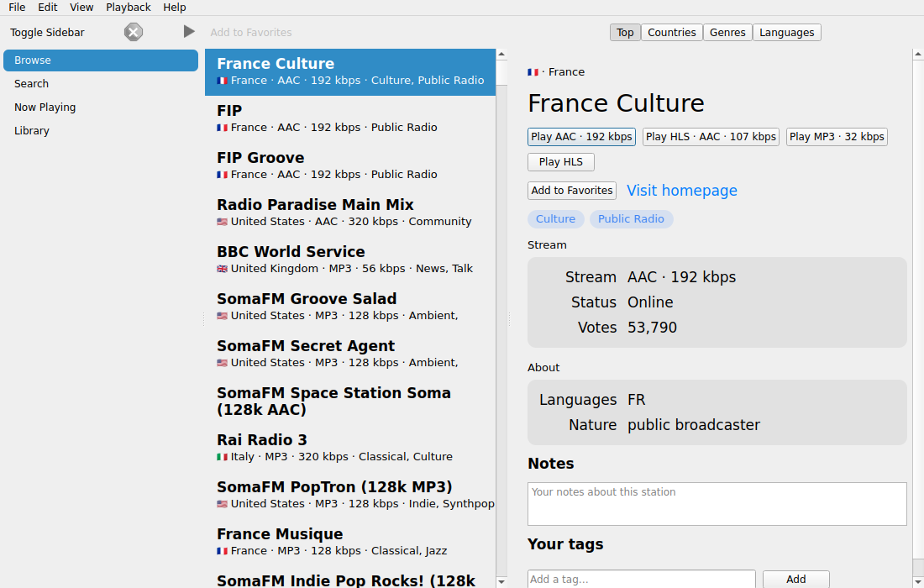Screen dimensions: 924x588
Task: Click Add to Favorites button in details pane
Action: (571, 191)
